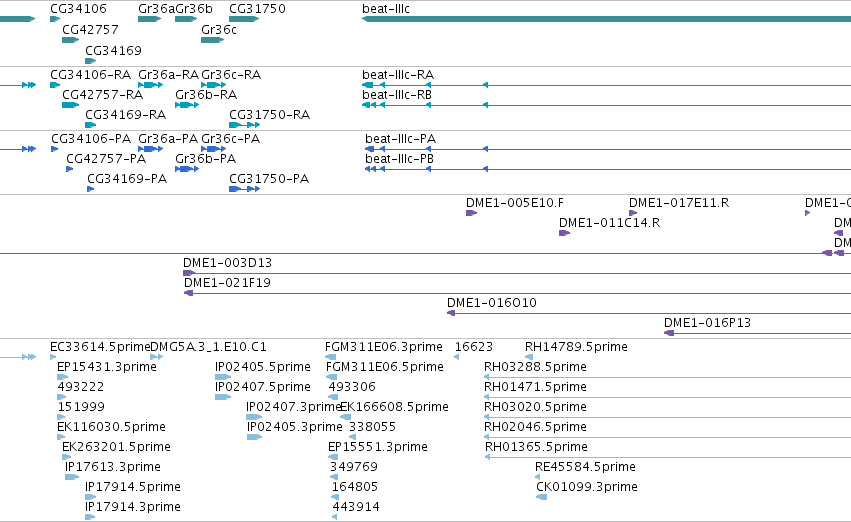The image size is (851, 522).
Task: Click transcript beat-IIIc-RA
Action: tap(606, 85)
